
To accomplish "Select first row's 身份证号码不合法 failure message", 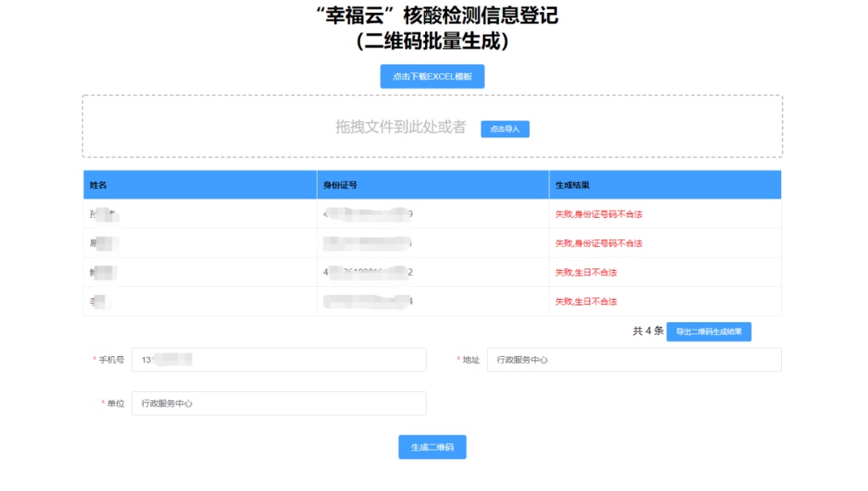I will 599,215.
